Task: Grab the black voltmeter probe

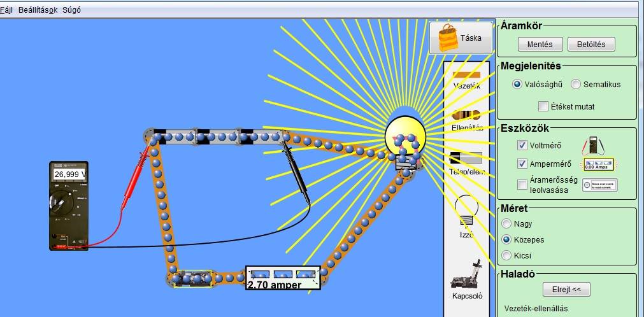Action: point(296,172)
